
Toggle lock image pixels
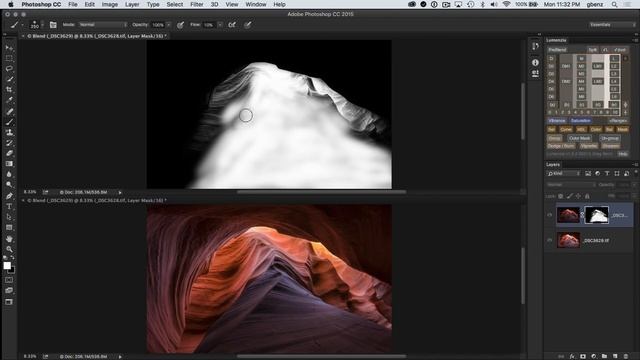tap(569, 196)
